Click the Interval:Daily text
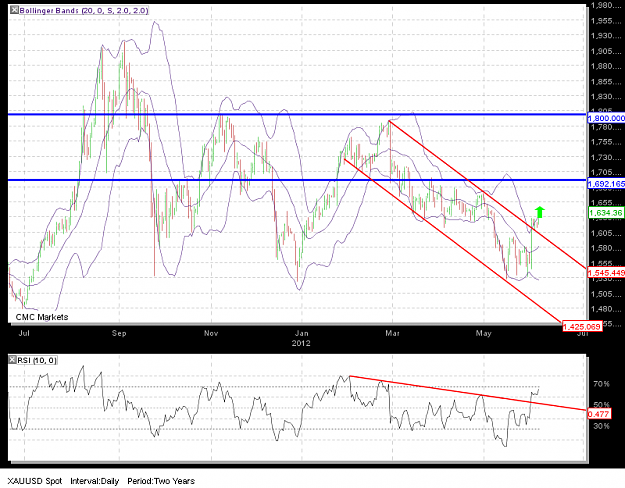The image size is (625, 488). [x=95, y=481]
